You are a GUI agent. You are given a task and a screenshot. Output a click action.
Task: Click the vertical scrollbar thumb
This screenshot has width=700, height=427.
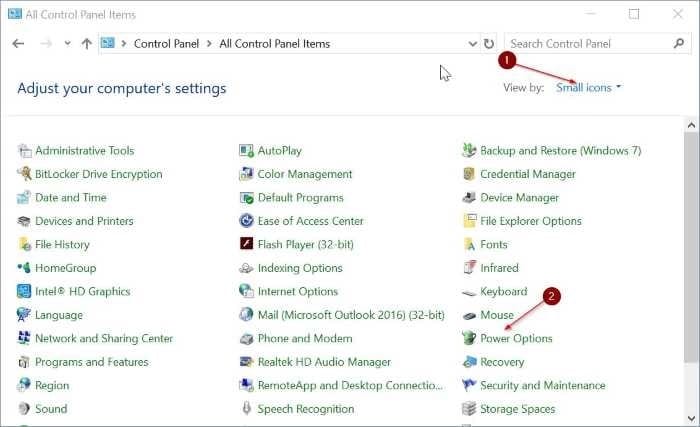click(691, 247)
